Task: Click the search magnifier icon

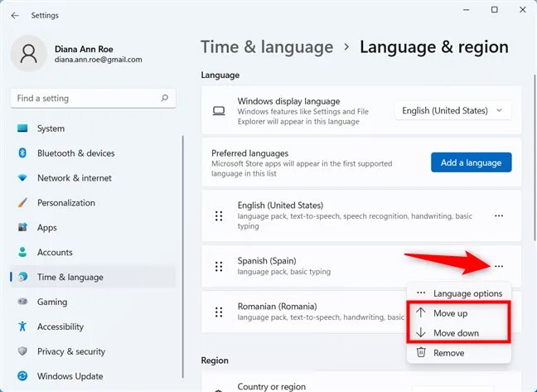Action: tap(165, 99)
